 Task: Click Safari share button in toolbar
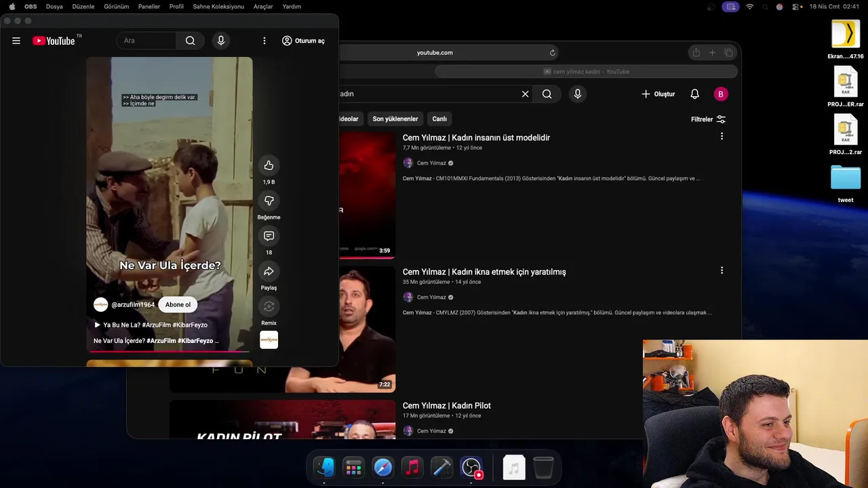tap(696, 53)
